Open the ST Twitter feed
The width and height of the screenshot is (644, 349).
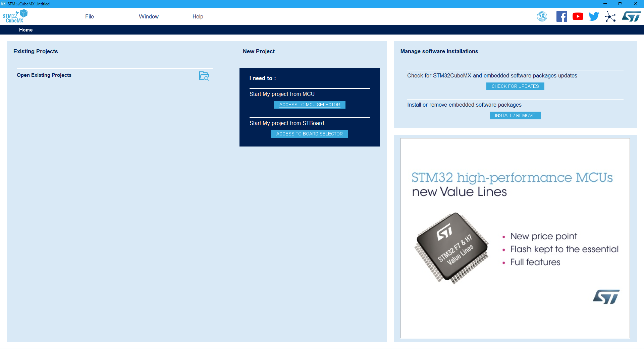594,16
